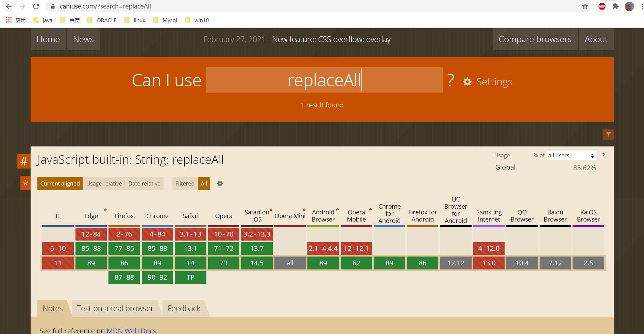Click the IE 11 cell
Screen dimensions: 644x334
coord(58,263)
